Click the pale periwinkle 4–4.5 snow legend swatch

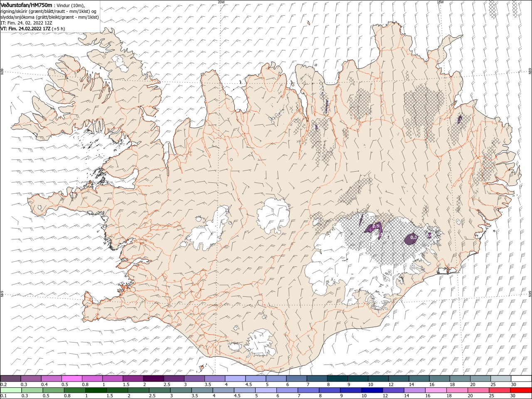(235, 379)
